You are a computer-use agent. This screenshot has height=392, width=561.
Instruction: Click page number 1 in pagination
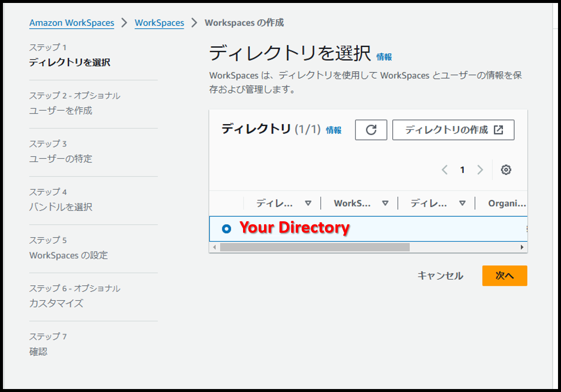click(x=462, y=170)
